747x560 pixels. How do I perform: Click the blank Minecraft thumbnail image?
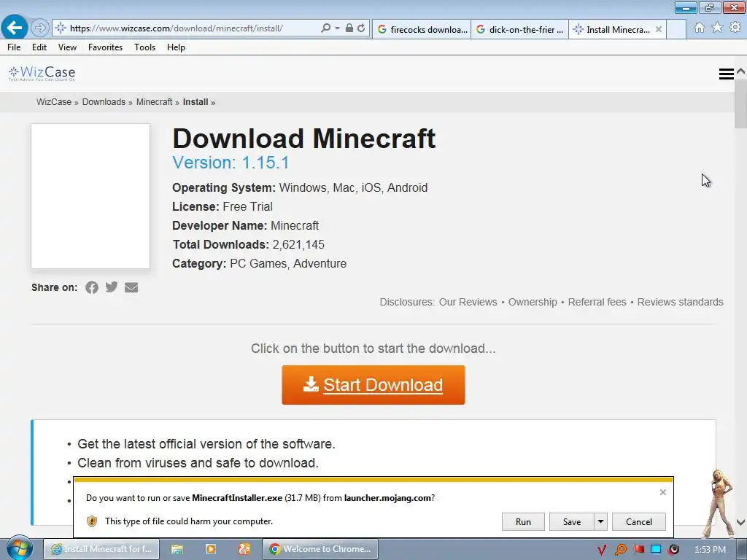tap(90, 196)
